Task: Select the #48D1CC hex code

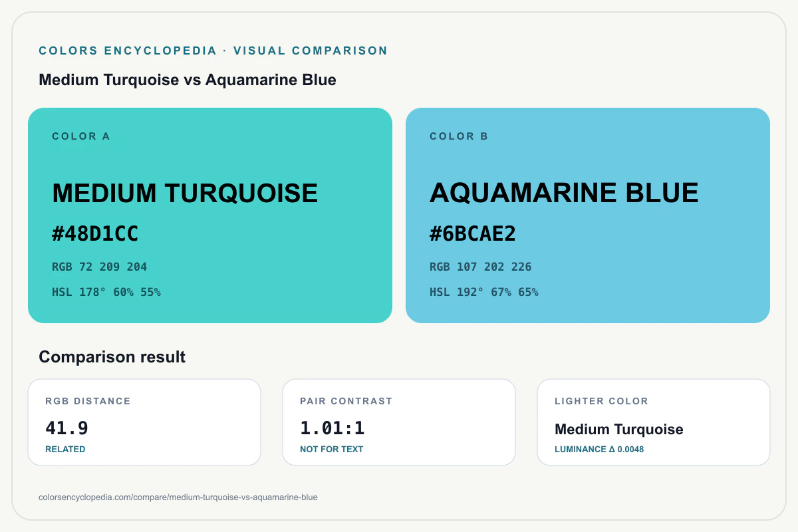Action: click(x=95, y=234)
